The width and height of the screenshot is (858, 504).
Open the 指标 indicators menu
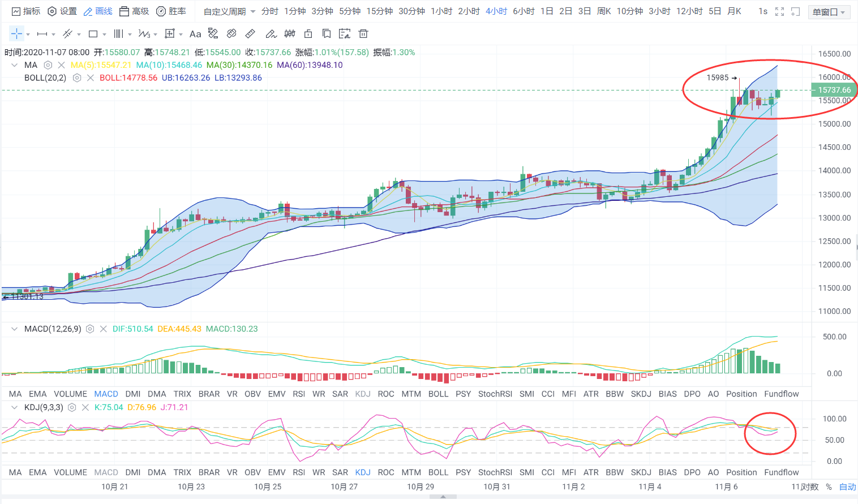coord(26,11)
